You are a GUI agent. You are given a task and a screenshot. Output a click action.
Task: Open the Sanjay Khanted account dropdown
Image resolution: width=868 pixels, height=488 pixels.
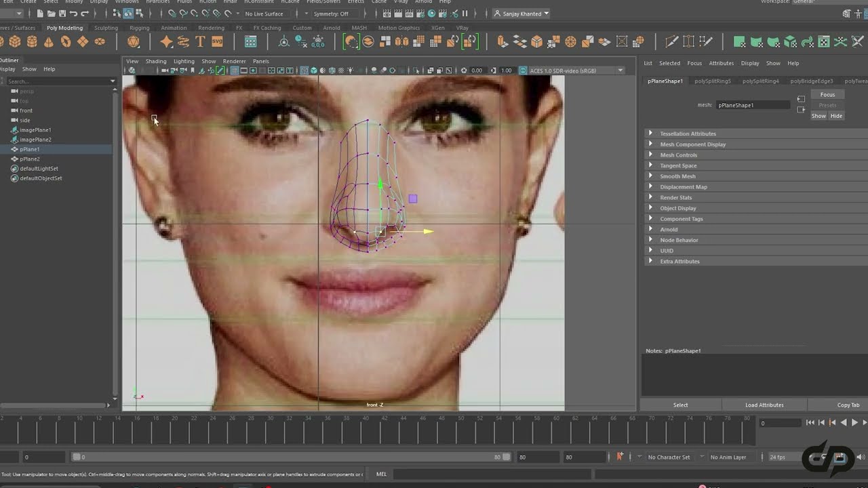521,14
